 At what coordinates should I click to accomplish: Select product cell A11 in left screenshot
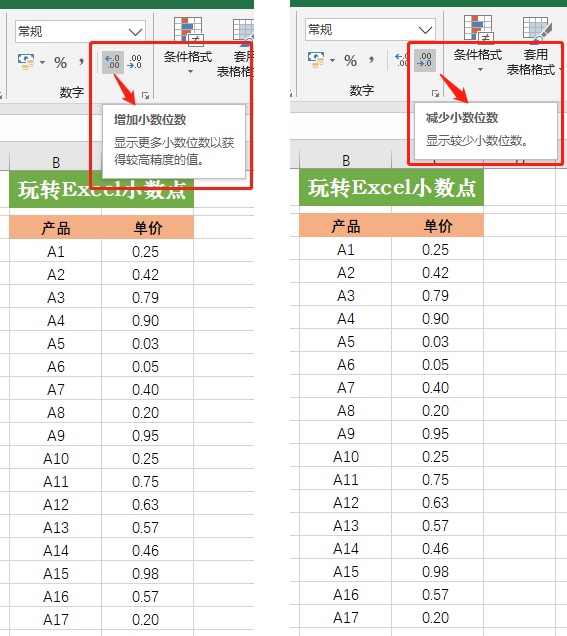pos(56,481)
